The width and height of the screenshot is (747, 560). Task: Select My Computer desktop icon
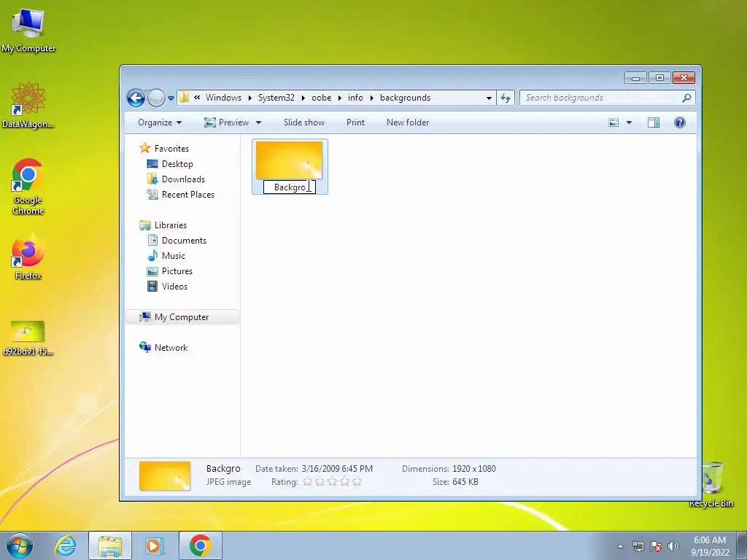[28, 31]
